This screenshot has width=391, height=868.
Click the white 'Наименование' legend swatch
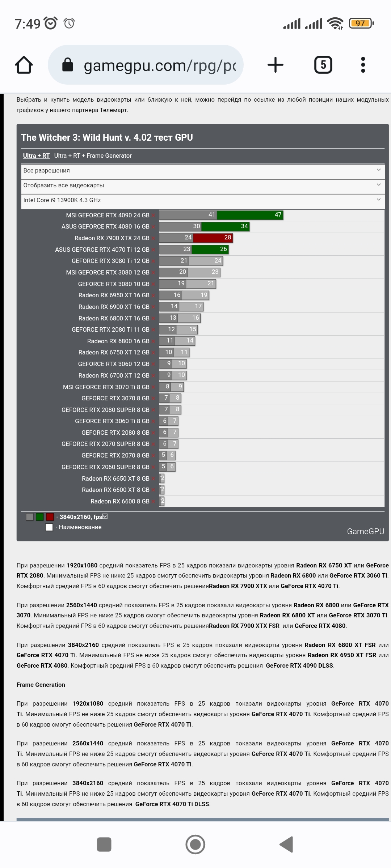[x=49, y=527]
